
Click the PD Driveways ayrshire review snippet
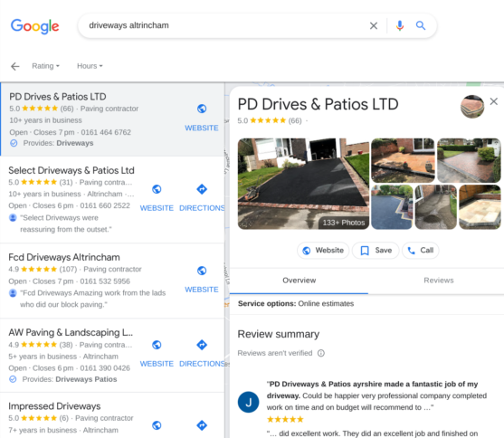tap(376, 395)
